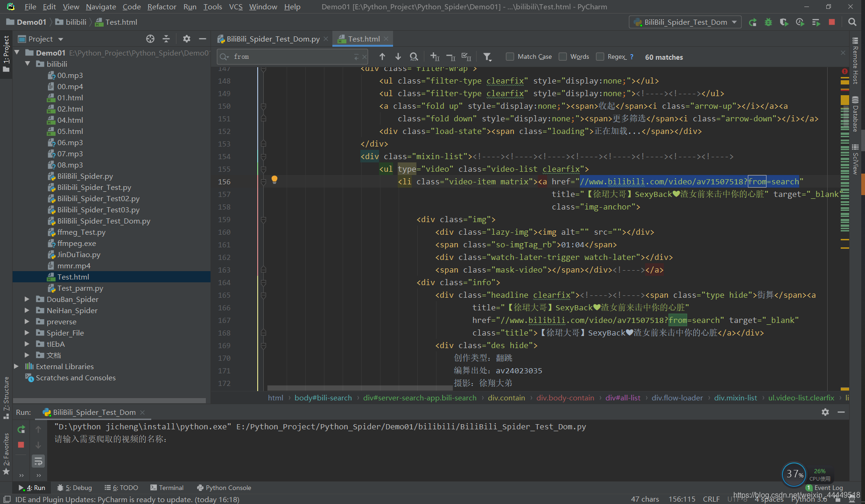This screenshot has height=504, width=865.
Task: Add selection for next occurrence icon
Action: [435, 56]
